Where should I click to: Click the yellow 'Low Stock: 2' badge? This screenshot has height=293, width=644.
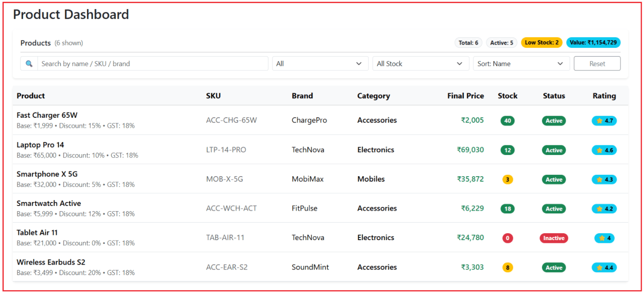(542, 43)
